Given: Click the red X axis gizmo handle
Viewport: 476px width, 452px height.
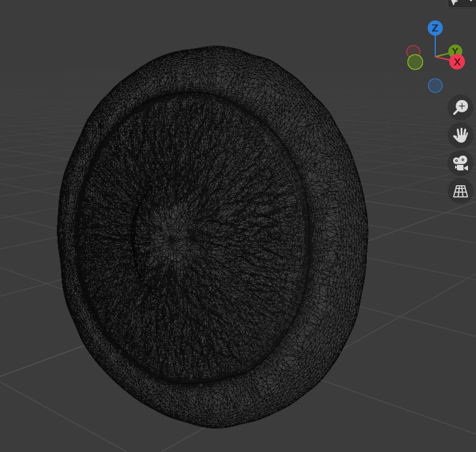Looking at the screenshot, I should (457, 62).
